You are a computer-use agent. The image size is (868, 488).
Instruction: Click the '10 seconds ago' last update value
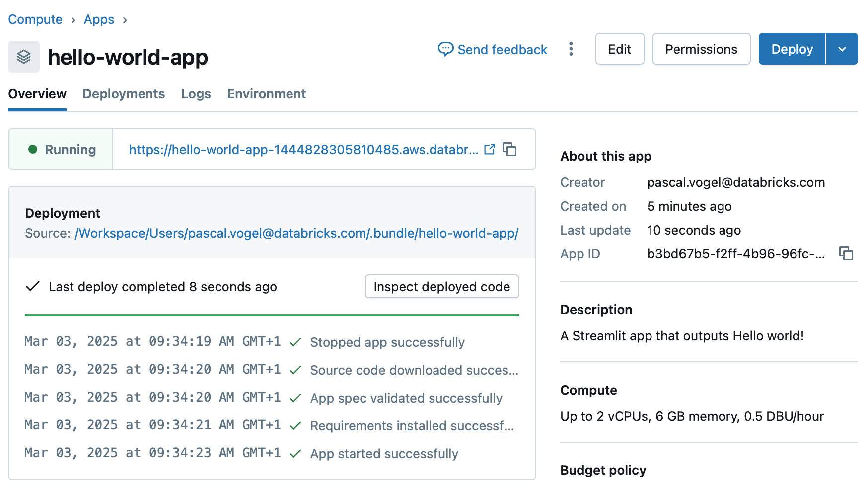click(x=694, y=230)
